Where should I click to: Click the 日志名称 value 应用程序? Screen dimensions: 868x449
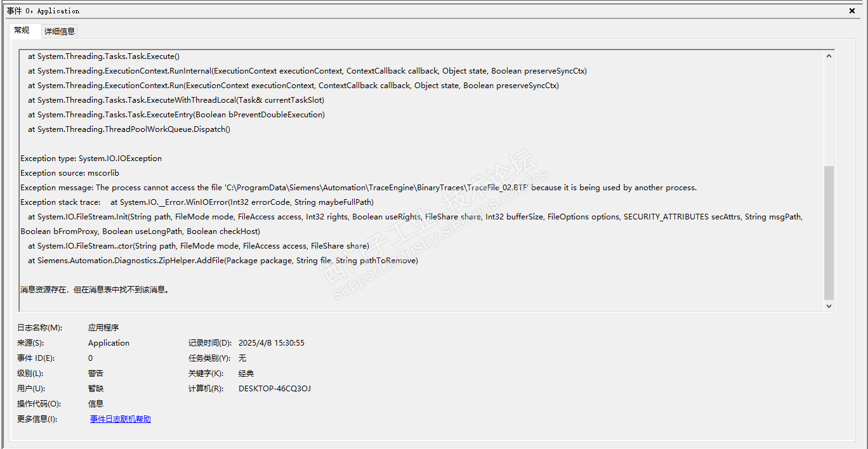click(103, 328)
